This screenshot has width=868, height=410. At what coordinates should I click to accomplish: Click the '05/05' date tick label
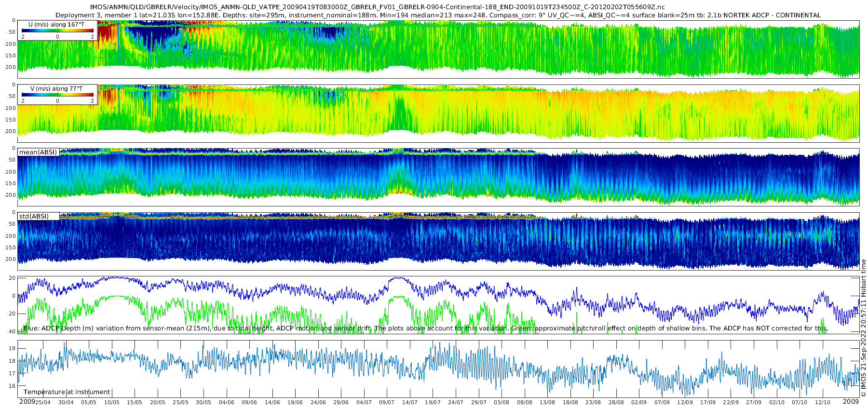tap(89, 402)
